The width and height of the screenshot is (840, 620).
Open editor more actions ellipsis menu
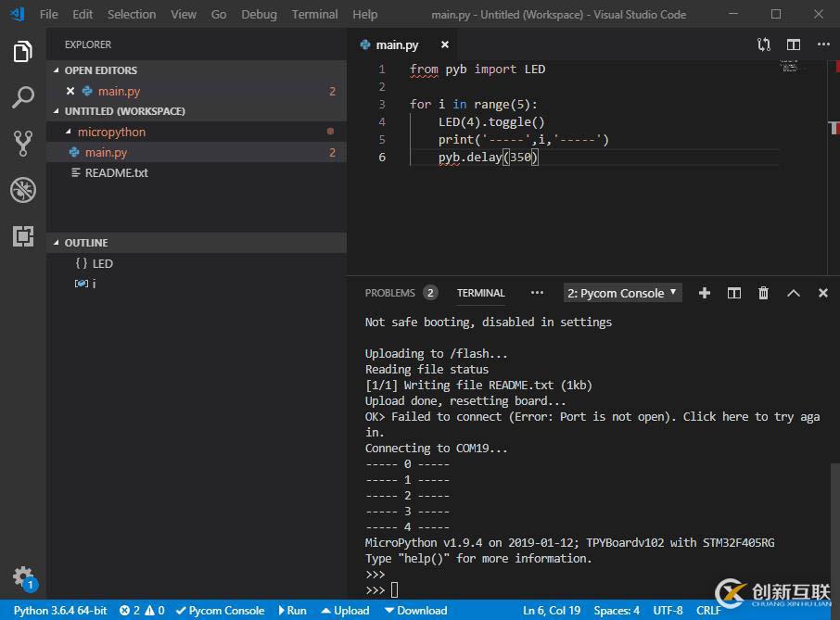click(824, 44)
